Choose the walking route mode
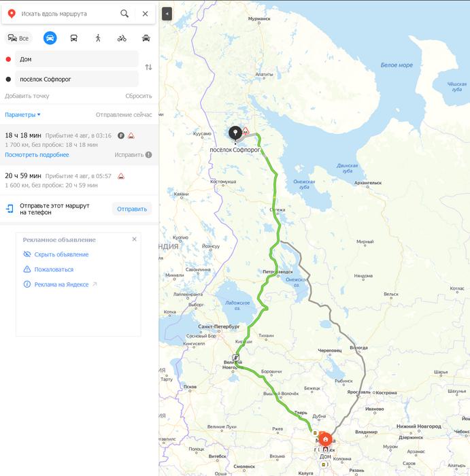Image resolution: width=470 pixels, height=476 pixels. (x=98, y=38)
